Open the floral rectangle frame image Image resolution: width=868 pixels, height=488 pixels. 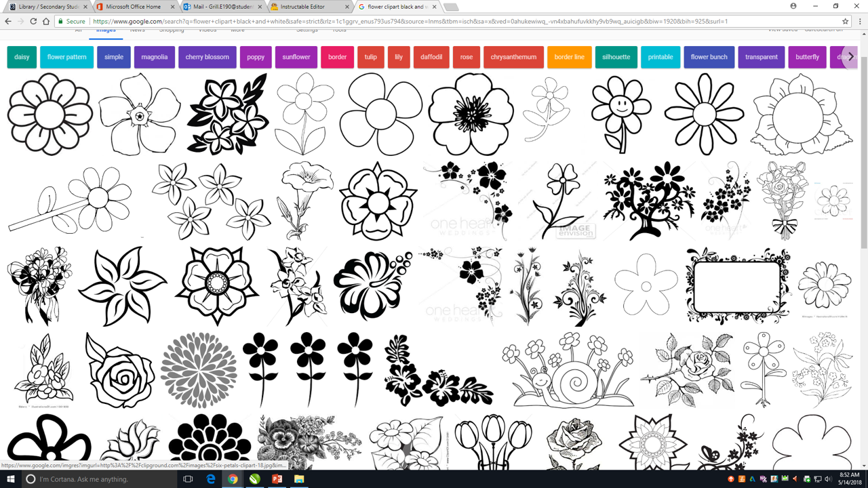(738, 286)
